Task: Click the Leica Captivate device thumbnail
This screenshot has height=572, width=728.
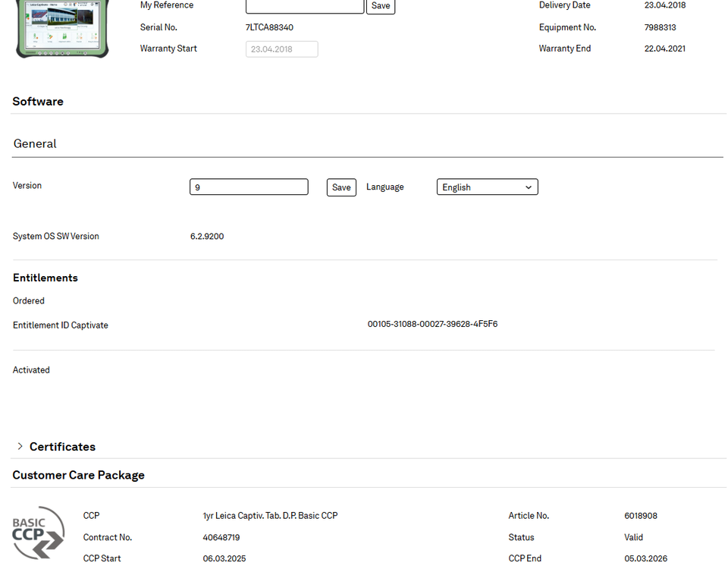Action: click(x=61, y=29)
